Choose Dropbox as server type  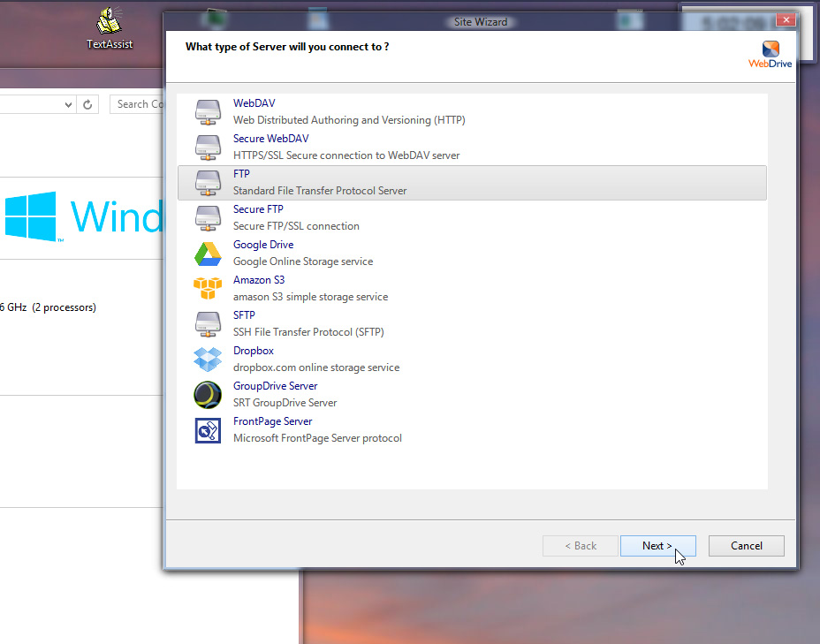click(x=253, y=351)
